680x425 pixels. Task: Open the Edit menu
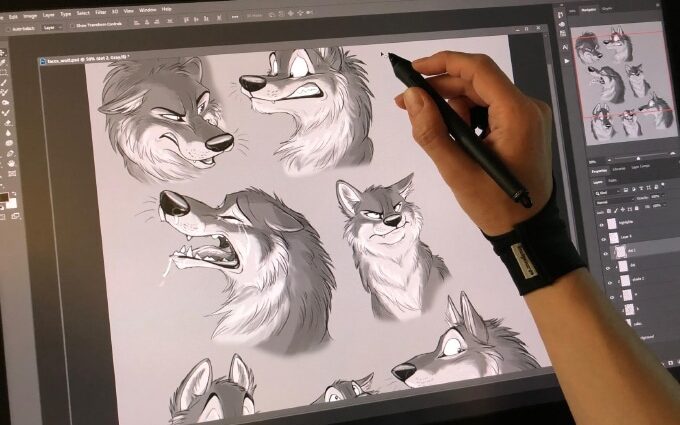(13, 17)
